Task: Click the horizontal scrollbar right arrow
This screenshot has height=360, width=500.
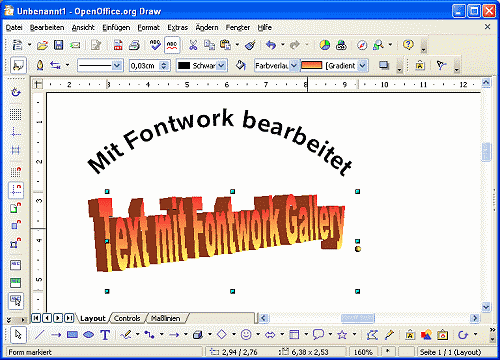Action: [x=475, y=318]
